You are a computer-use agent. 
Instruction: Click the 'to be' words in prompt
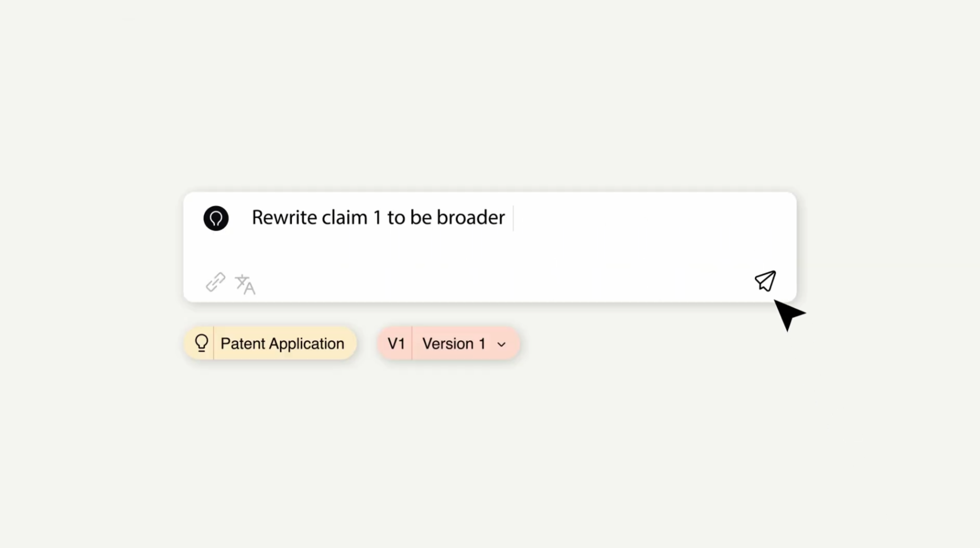click(409, 218)
